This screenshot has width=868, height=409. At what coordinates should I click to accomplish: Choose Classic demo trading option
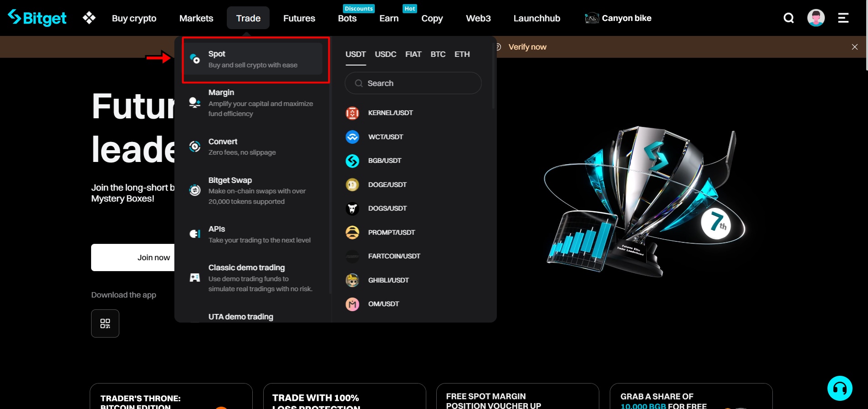pos(253,278)
